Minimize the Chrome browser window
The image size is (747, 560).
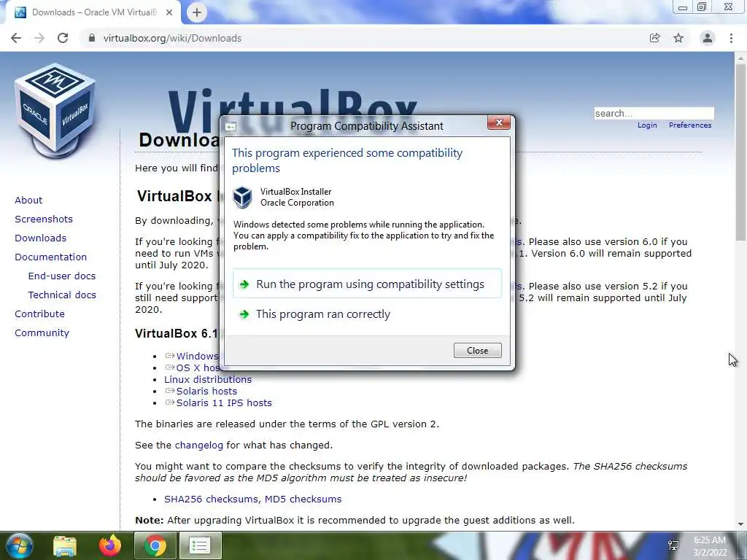click(x=682, y=7)
